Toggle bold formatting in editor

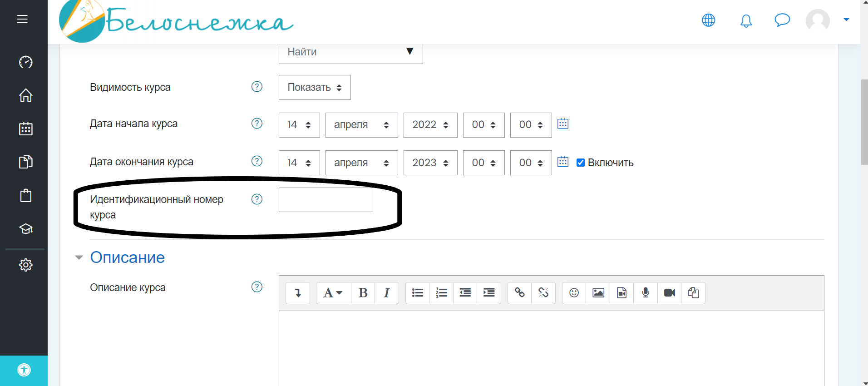tap(363, 293)
